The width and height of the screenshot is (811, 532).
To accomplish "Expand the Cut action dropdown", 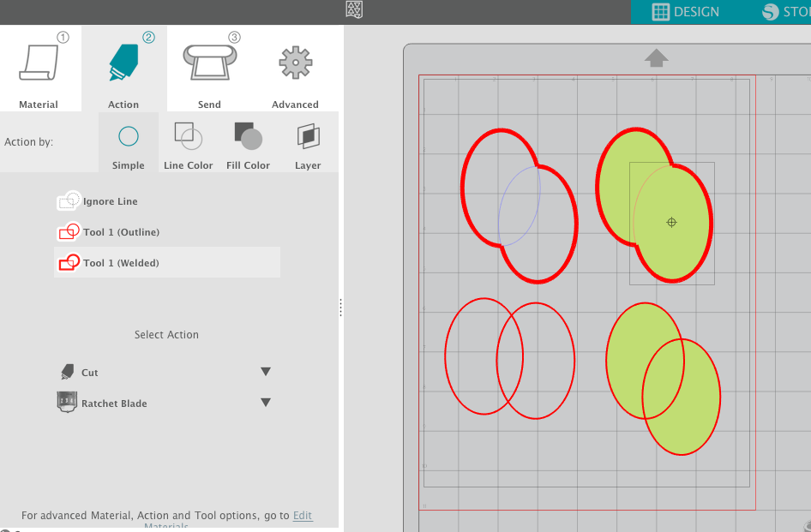I will (266, 371).
